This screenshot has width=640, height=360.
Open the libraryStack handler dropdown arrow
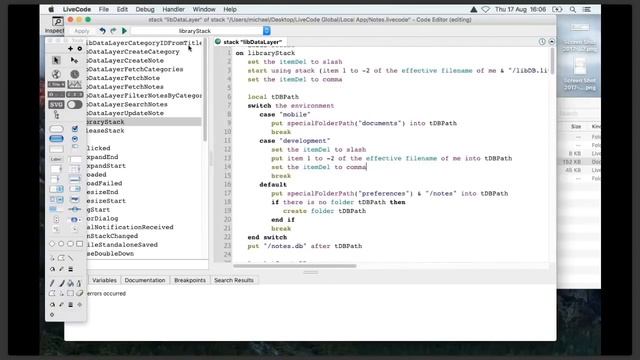(x=267, y=31)
